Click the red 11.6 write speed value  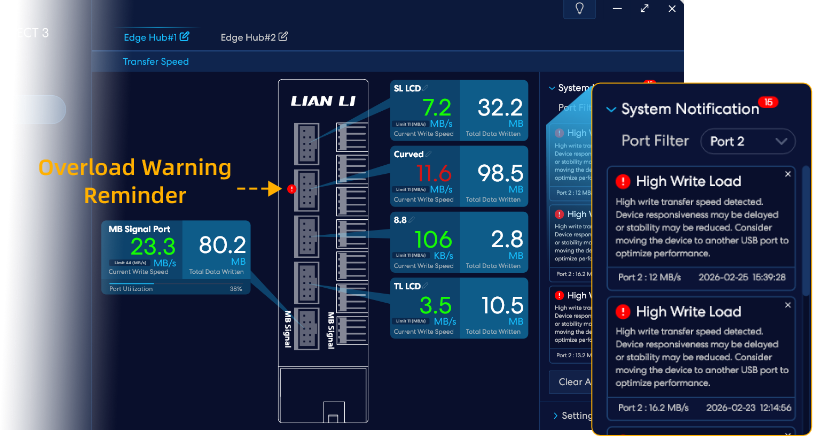click(433, 174)
